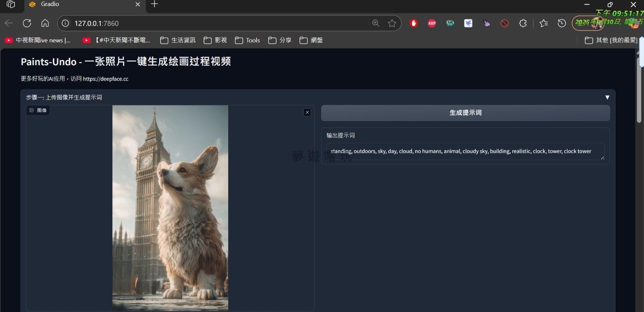644x312 pixels.
Task: Remove the uploaded corgi image
Action: pyautogui.click(x=307, y=113)
